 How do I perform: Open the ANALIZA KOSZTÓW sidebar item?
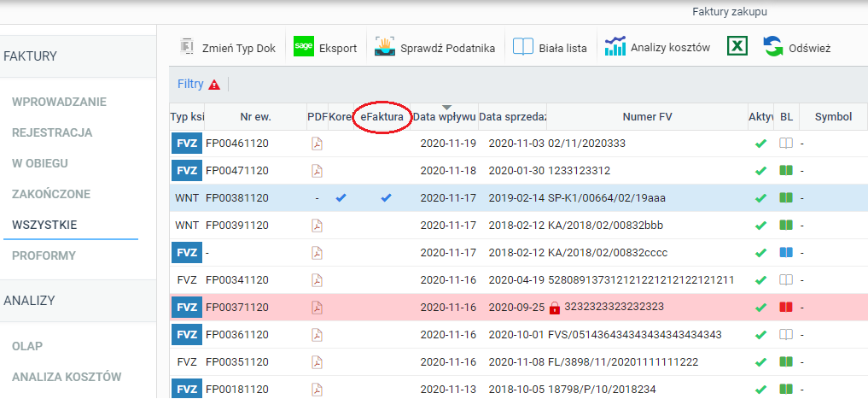(67, 378)
